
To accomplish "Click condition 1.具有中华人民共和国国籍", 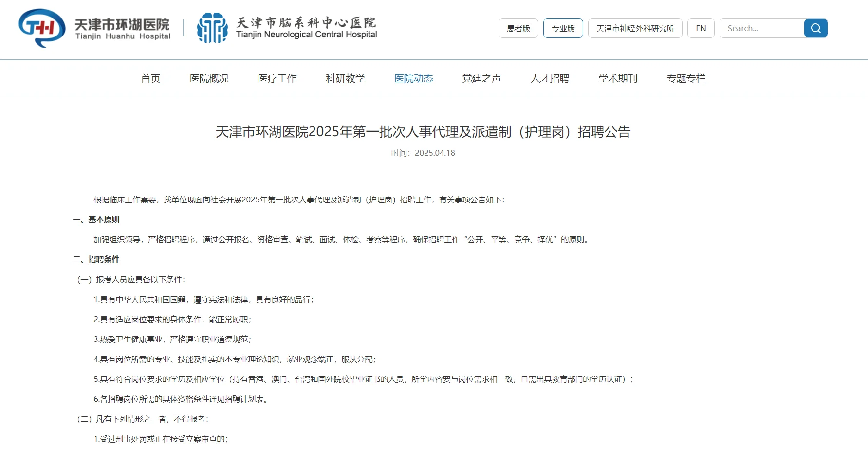I will (204, 300).
